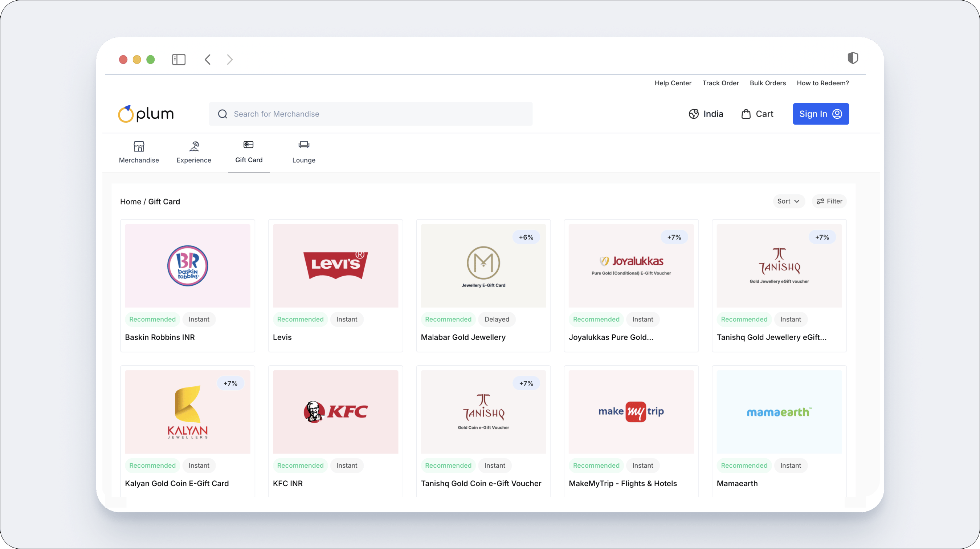Select India country selector
Viewport: 980px width, 549px height.
pos(706,114)
